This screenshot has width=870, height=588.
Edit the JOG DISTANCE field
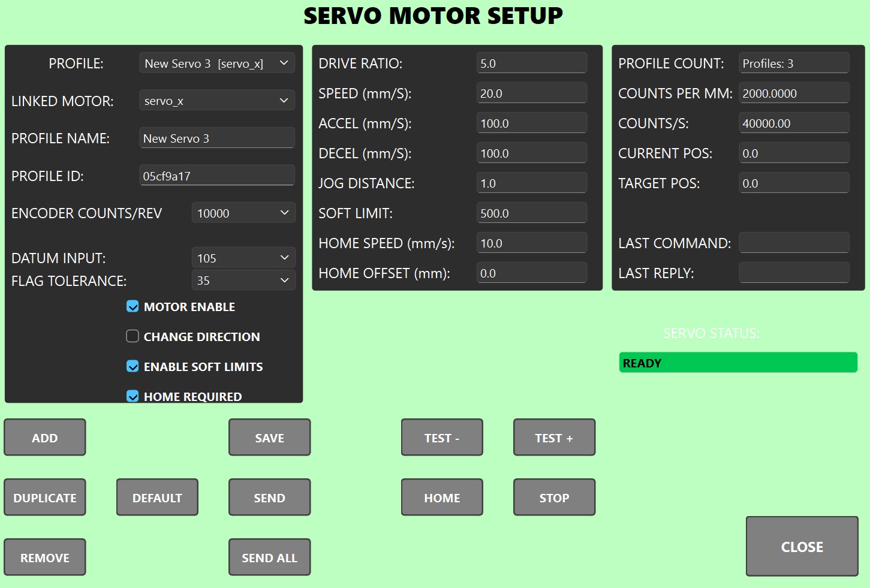coord(532,183)
